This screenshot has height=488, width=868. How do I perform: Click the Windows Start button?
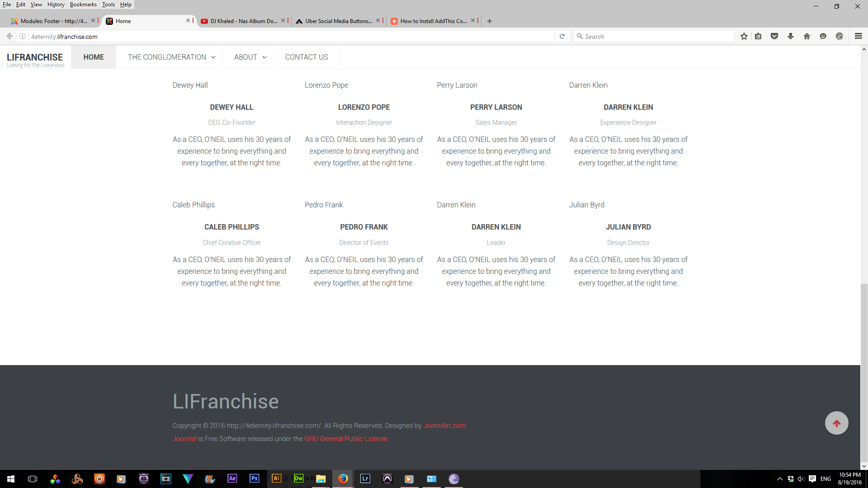[x=11, y=479]
